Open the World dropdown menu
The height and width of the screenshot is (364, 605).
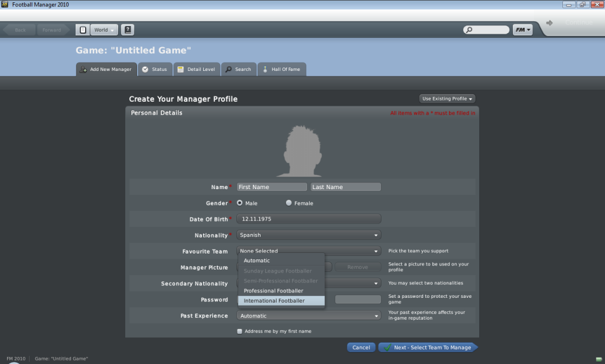[104, 30]
